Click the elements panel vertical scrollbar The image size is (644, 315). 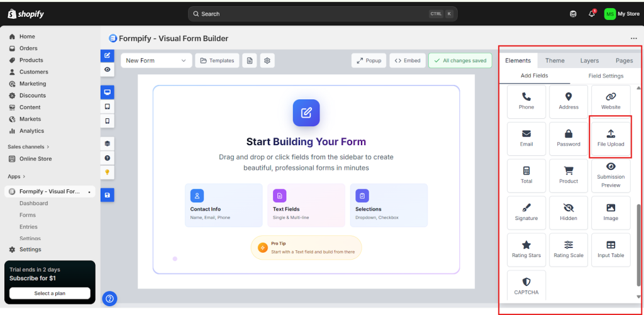click(639, 238)
